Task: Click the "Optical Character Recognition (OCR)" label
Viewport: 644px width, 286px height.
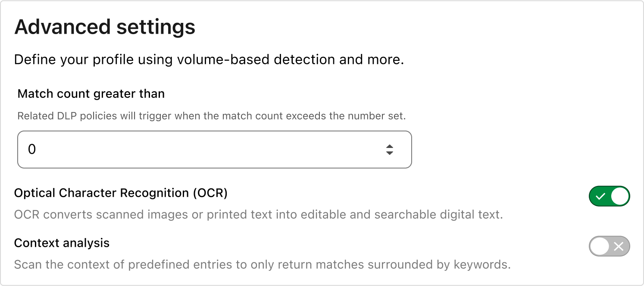Action: click(x=121, y=193)
